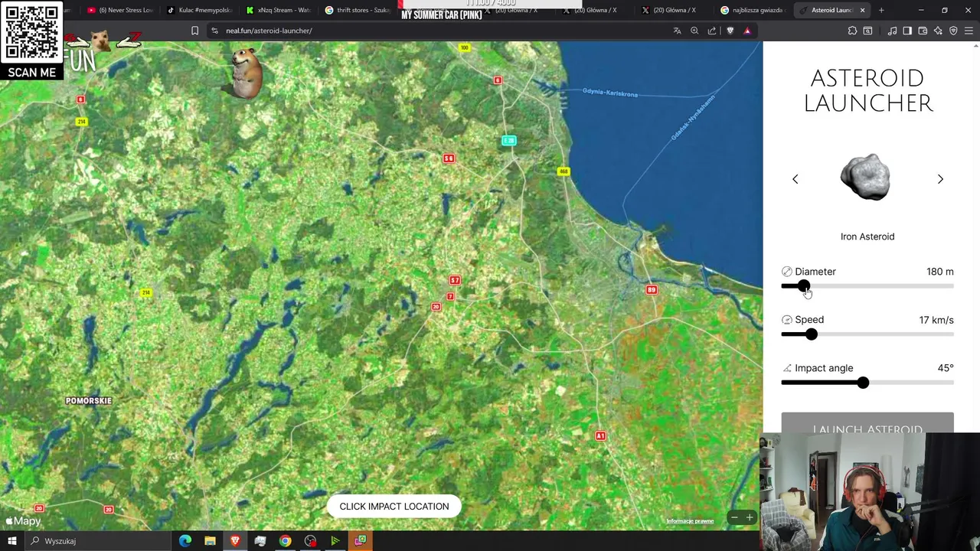Open Informacje prawne link on map
Screen dimensions: 980x551
point(690,521)
